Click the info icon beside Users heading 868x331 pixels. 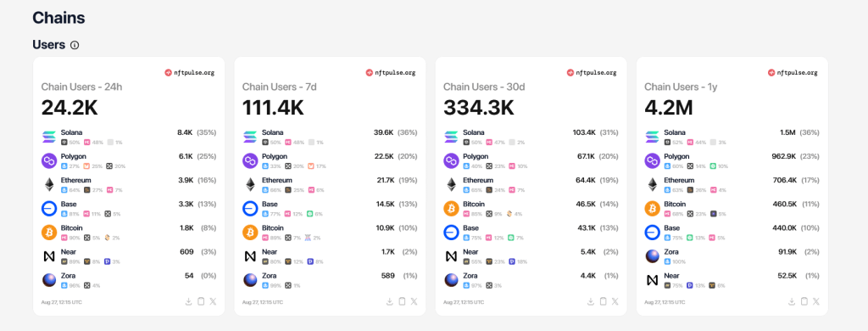75,45
